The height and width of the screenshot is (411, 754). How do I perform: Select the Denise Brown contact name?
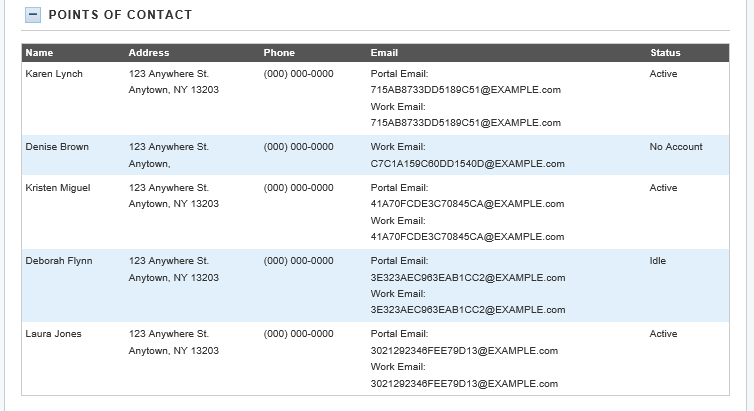click(57, 147)
